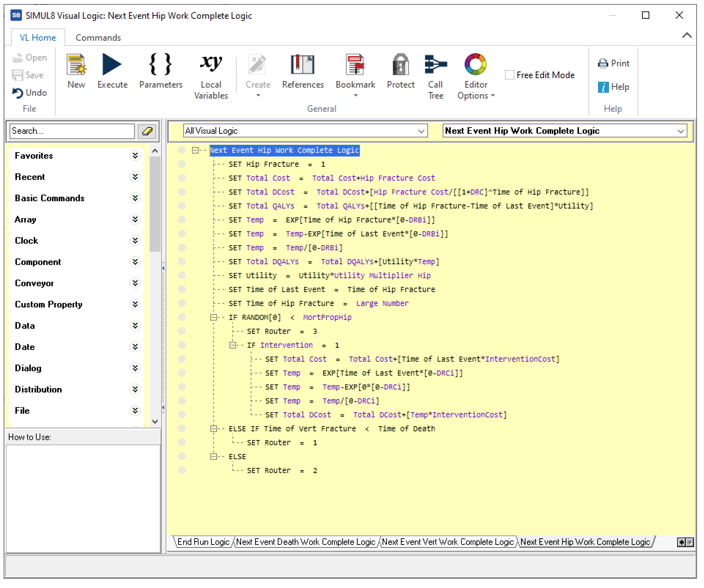Toggle breakpoint circle beside SET Router = 3
The width and height of the screenshot is (704, 588).
182,331
